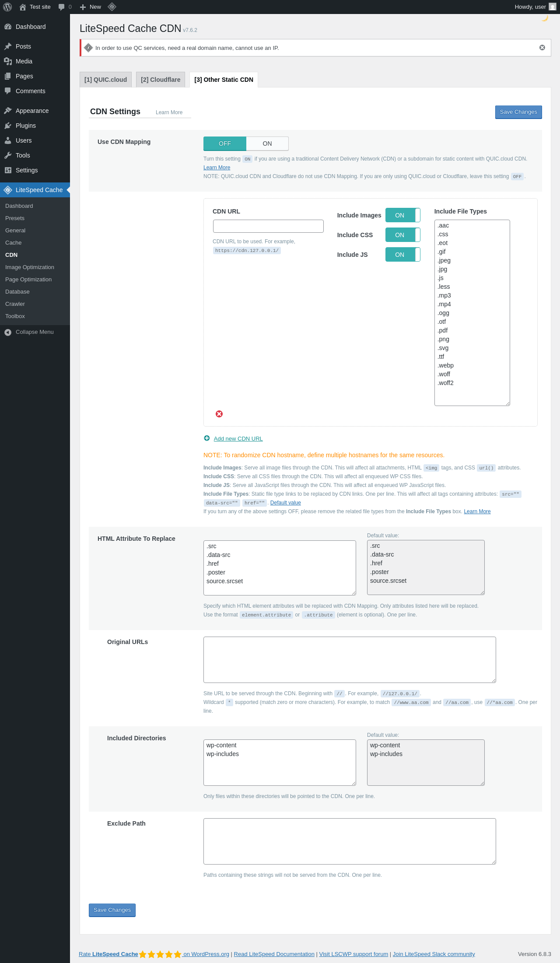
Task: Click the top Save Changes button
Action: 518,112
